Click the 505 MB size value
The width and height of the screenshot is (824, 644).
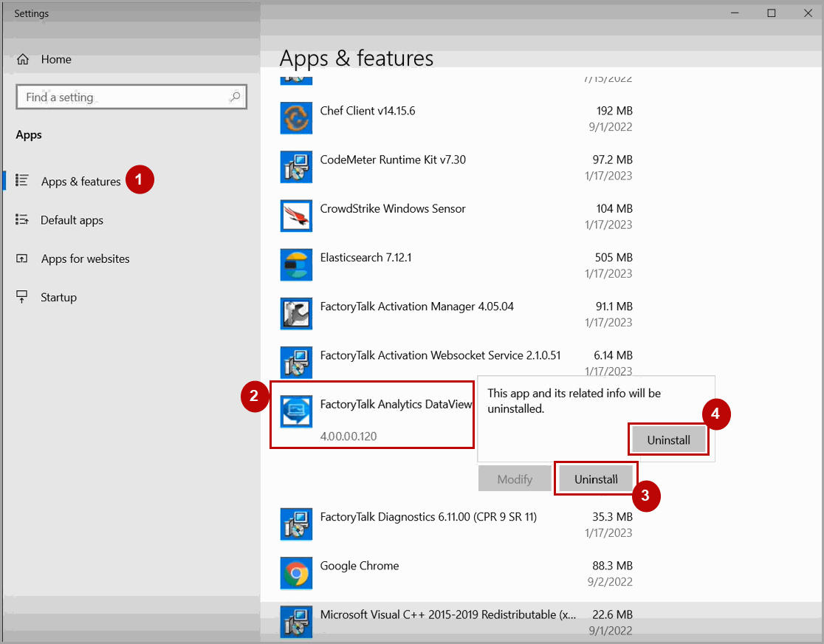pos(614,258)
